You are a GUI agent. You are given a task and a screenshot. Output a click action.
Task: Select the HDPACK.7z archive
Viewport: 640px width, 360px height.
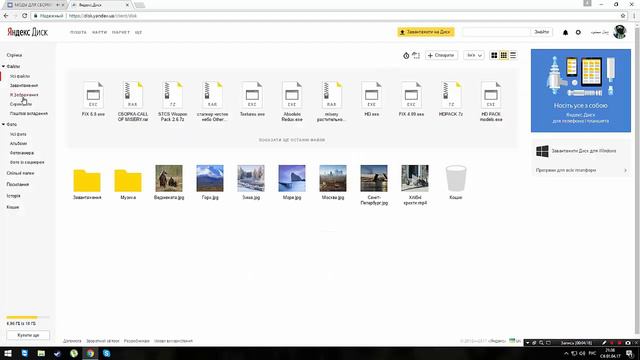coord(451,95)
